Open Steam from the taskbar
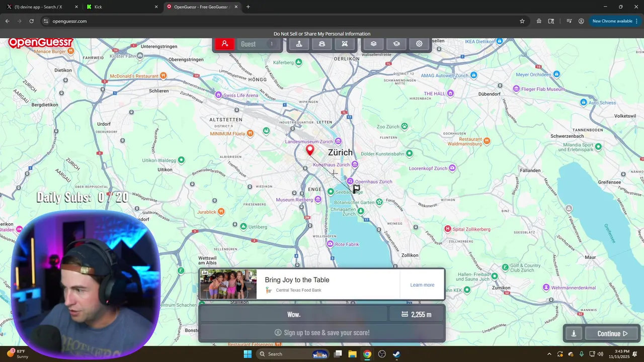 pyautogui.click(x=396, y=354)
